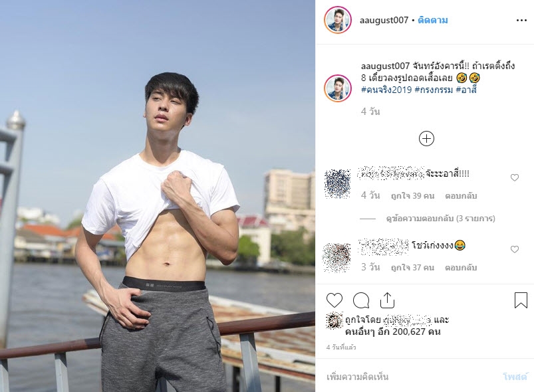
Task: Reply to the second comment
Action: (461, 268)
